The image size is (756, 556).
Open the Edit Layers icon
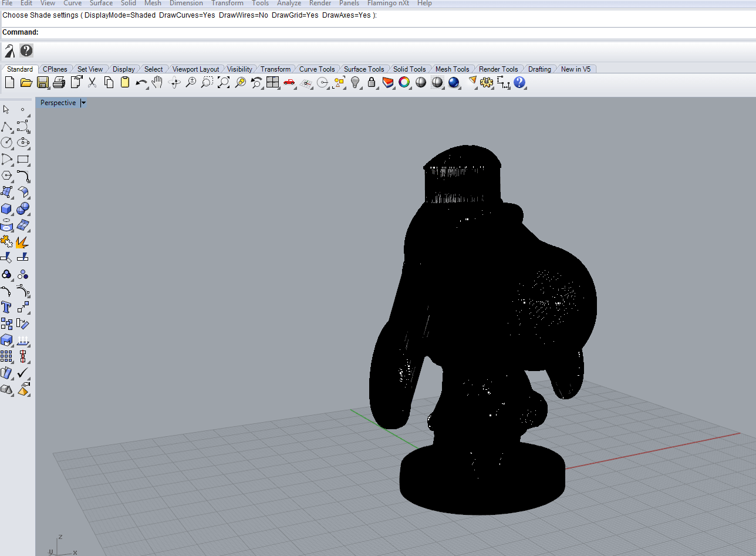point(387,83)
